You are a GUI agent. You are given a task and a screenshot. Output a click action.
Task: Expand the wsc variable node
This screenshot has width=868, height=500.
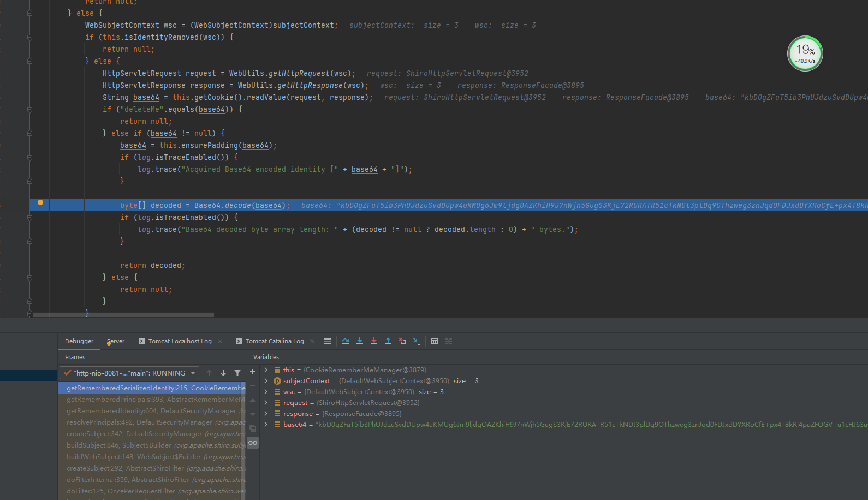click(266, 392)
